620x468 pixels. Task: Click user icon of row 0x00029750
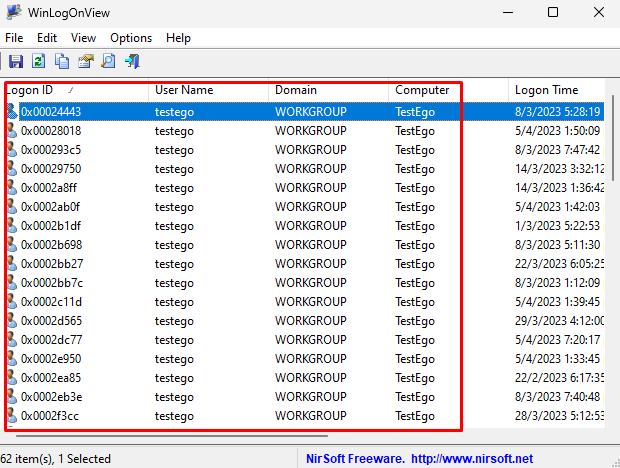pyautogui.click(x=12, y=169)
